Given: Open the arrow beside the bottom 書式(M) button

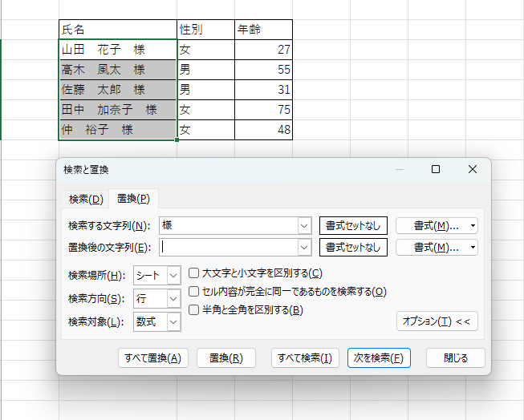Looking at the screenshot, I should click(473, 248).
